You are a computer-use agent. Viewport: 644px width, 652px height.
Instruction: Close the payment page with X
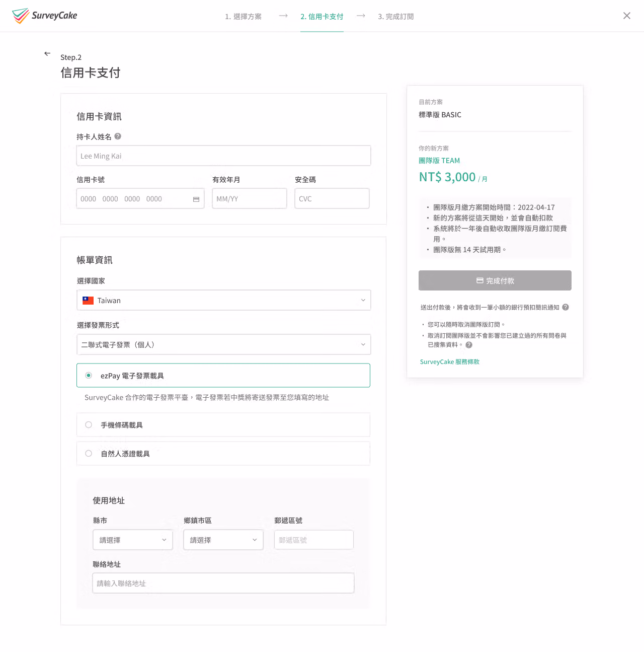coord(627,16)
